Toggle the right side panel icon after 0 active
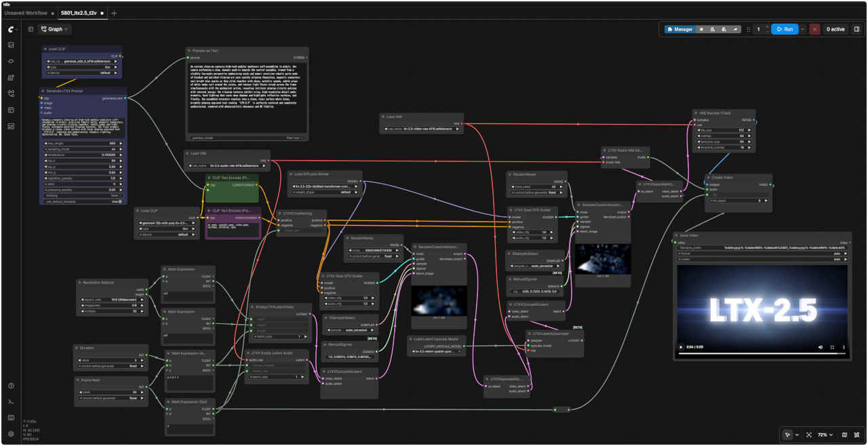Viewport: 868px width, 446px height. (856, 29)
